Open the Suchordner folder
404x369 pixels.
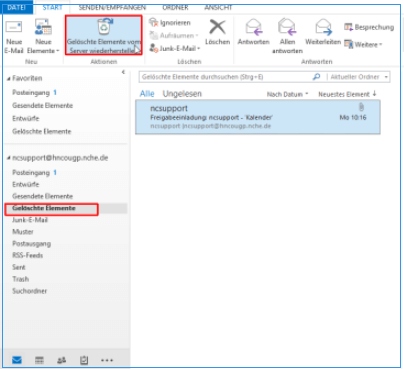[30, 291]
